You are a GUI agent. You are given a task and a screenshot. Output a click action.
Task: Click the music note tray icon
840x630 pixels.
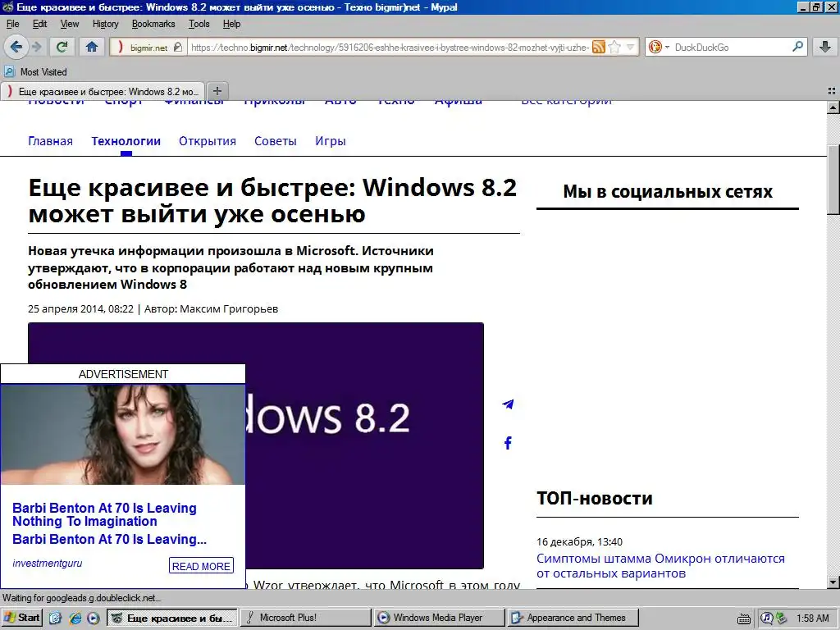767,619
